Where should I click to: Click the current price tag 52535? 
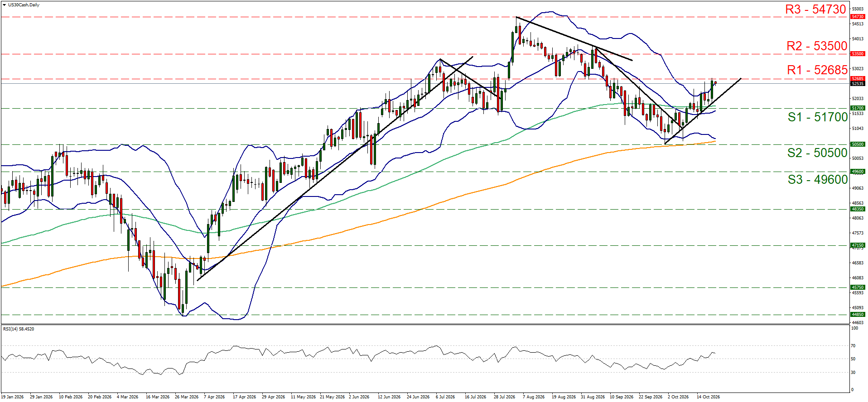(858, 84)
